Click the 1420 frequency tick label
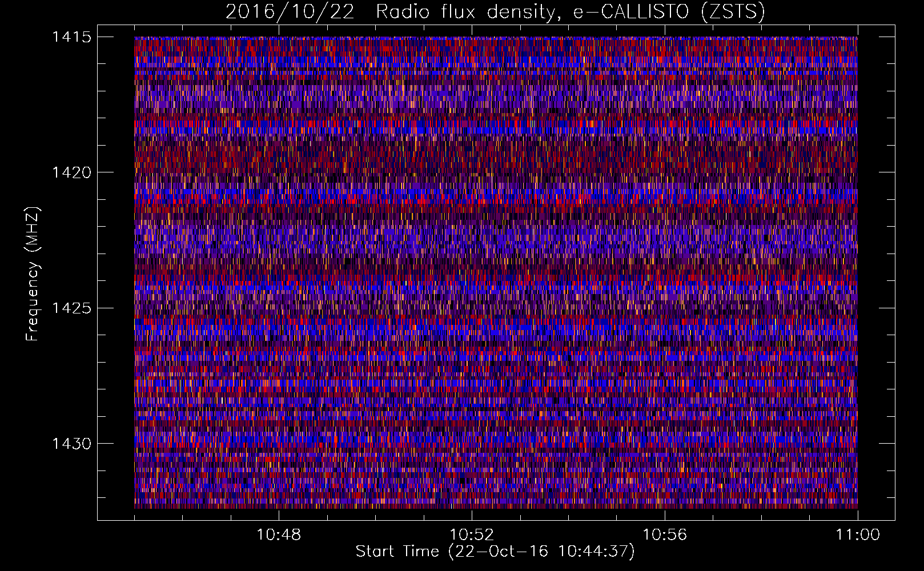Screen dimensions: 924x571 pos(71,172)
